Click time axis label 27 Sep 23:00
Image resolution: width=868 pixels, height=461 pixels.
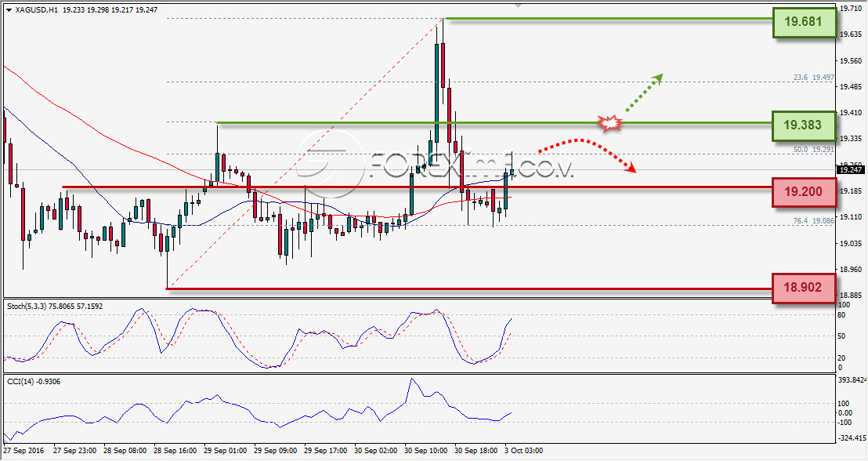coord(74,451)
